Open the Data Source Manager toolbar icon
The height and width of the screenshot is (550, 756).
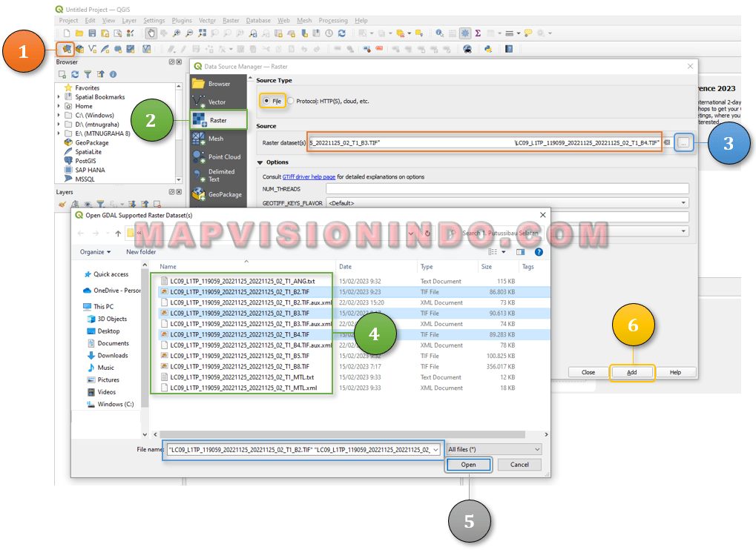(x=67, y=49)
